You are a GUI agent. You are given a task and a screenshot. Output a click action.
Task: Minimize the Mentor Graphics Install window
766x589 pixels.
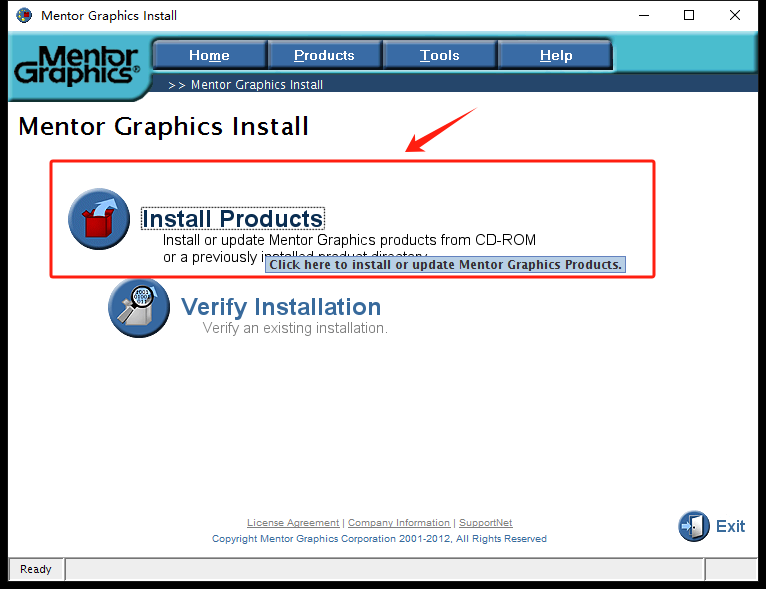click(644, 16)
